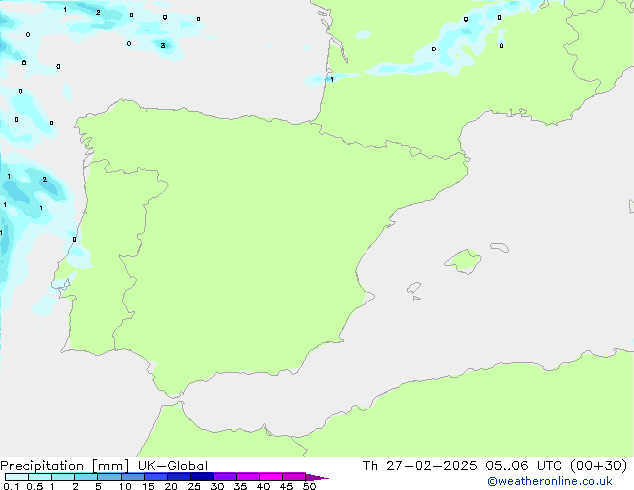Viewport: 634px width, 490px height.
Task: Click the '0.5' legend scale label
Action: point(35,486)
